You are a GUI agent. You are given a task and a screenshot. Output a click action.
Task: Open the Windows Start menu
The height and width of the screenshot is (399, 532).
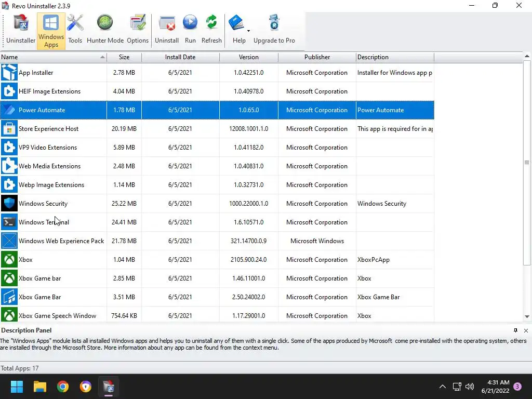[x=17, y=387]
